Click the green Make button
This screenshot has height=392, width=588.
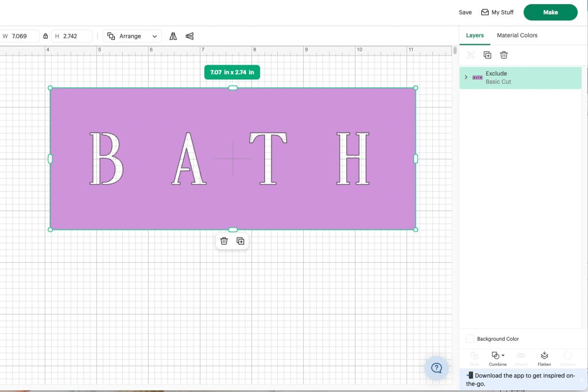(x=550, y=11)
